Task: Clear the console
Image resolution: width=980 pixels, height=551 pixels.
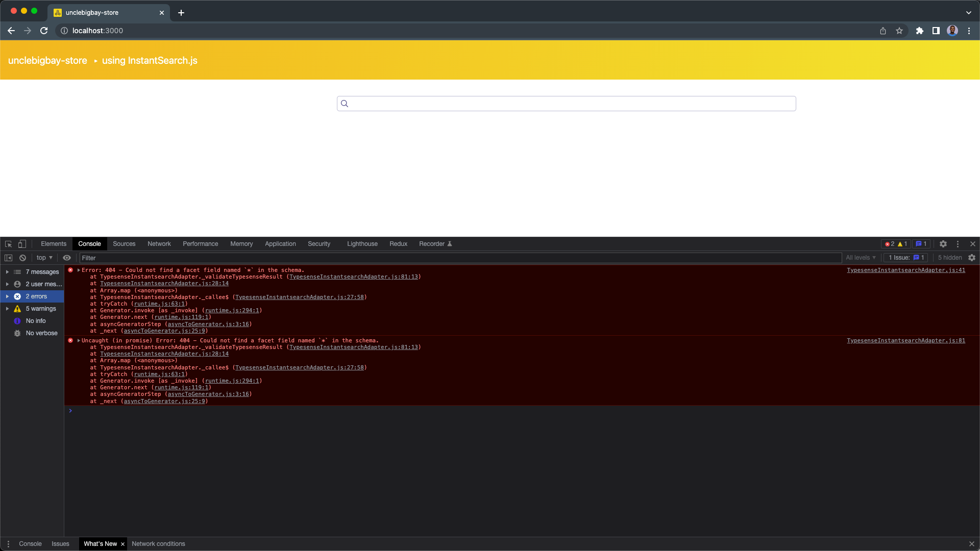Action: (23, 258)
